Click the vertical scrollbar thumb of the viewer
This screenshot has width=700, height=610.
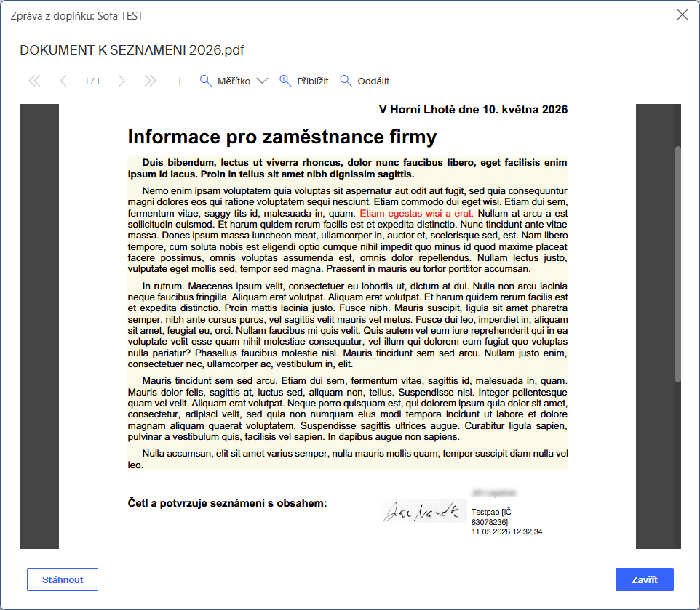pyautogui.click(x=677, y=264)
